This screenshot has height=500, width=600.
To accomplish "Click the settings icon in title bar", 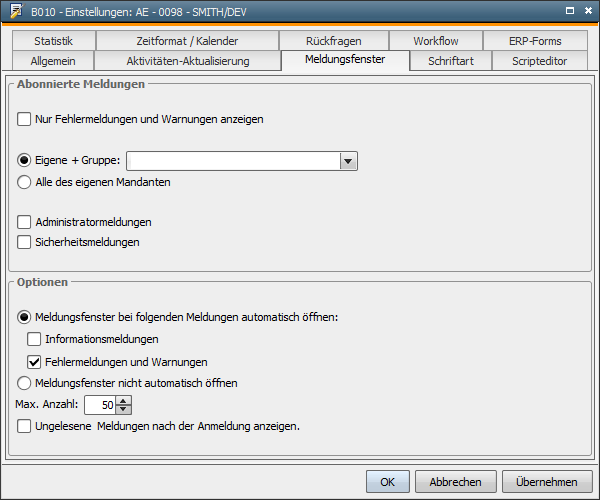I will click(16, 11).
